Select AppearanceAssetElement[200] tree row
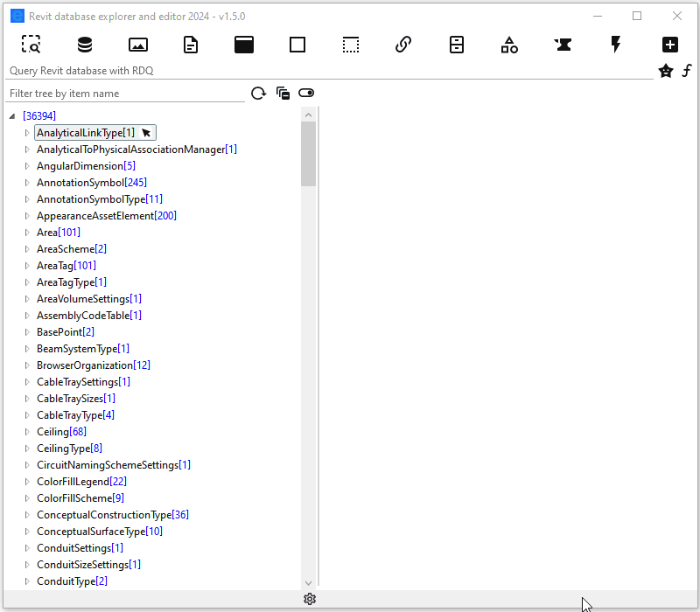 [x=106, y=216]
